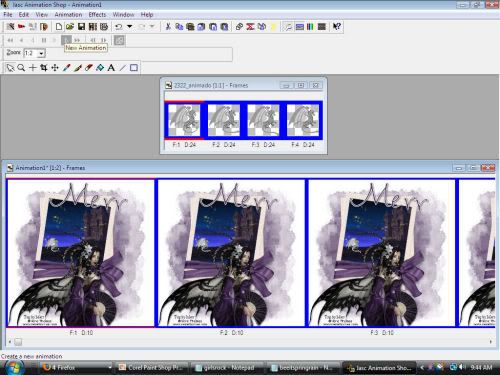This screenshot has height=375, width=500.
Task: Click the Open file folder icon
Action: (x=70, y=27)
